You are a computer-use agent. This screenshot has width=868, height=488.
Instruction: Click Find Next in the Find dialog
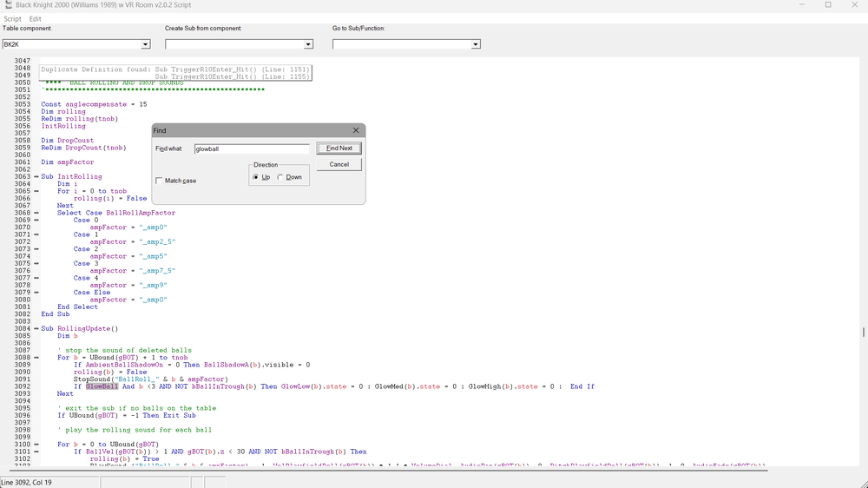click(x=339, y=148)
